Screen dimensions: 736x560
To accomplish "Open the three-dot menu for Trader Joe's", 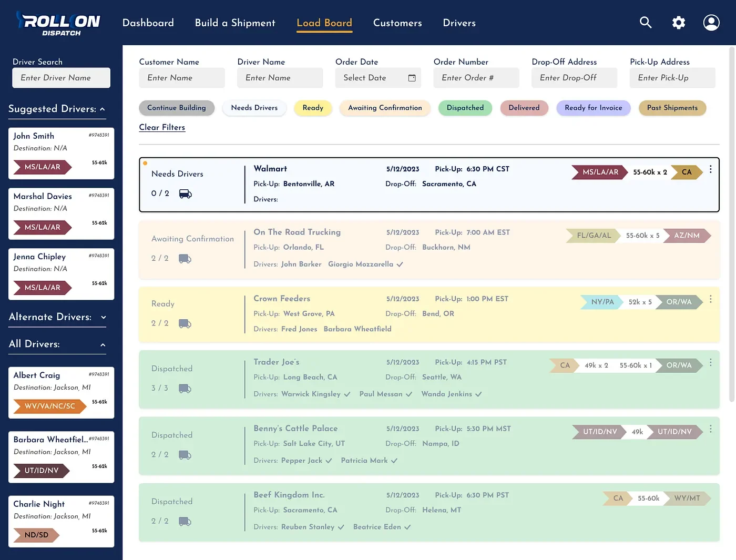I will tap(711, 362).
